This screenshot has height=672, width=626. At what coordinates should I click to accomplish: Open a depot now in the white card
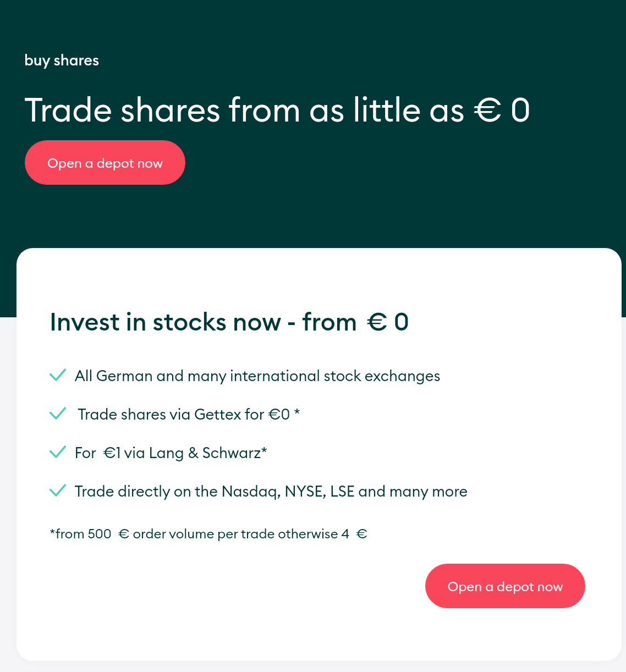505,586
